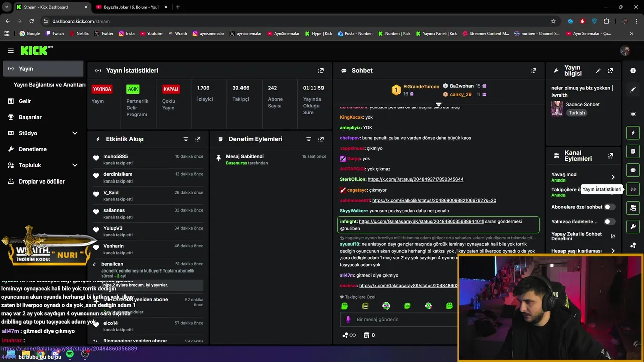Open Hesap yaşı kısıtlaması settings arrow
The height and width of the screenshot is (362, 644).
pos(613,251)
